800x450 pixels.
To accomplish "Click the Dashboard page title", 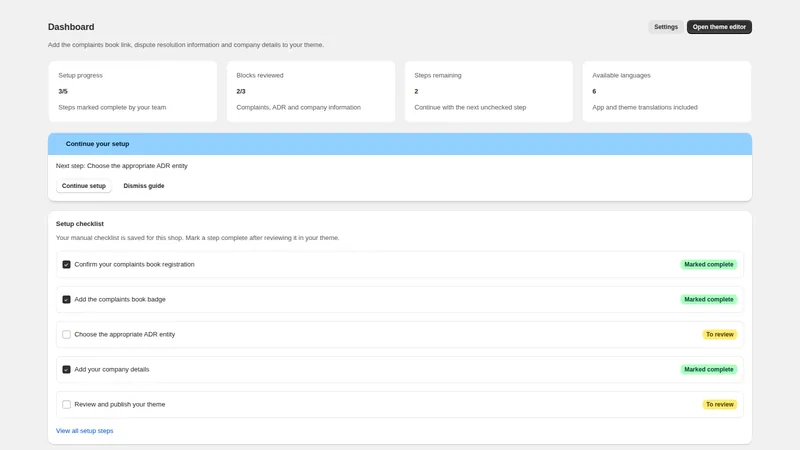I will pyautogui.click(x=71, y=27).
